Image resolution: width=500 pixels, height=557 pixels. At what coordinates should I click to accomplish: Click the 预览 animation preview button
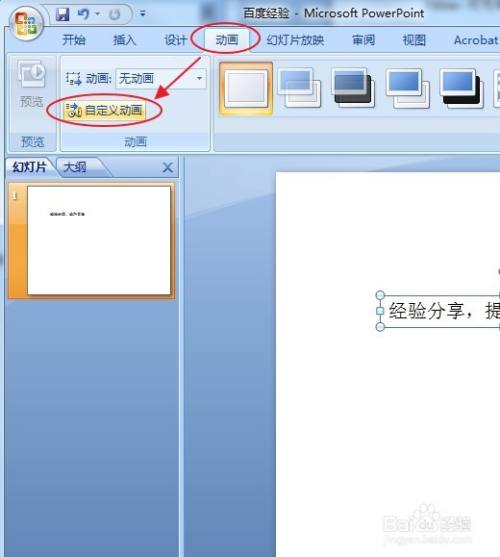pos(32,85)
